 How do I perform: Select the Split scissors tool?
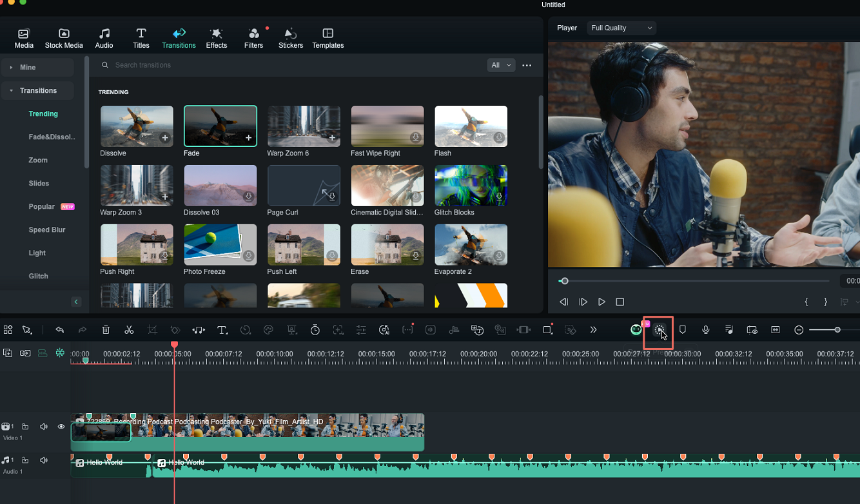[129, 329]
